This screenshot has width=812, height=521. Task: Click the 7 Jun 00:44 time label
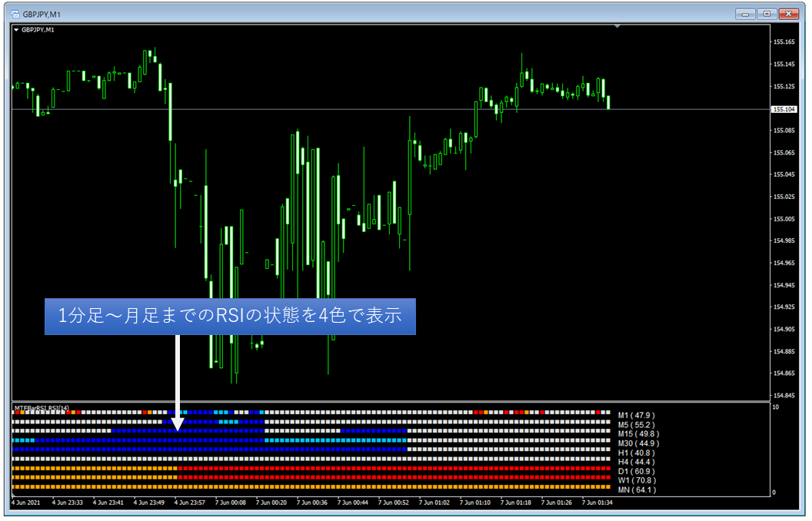point(353,503)
